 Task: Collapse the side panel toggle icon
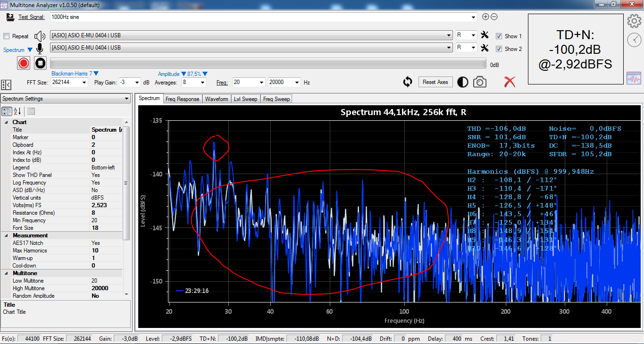pyautogui.click(x=6, y=85)
